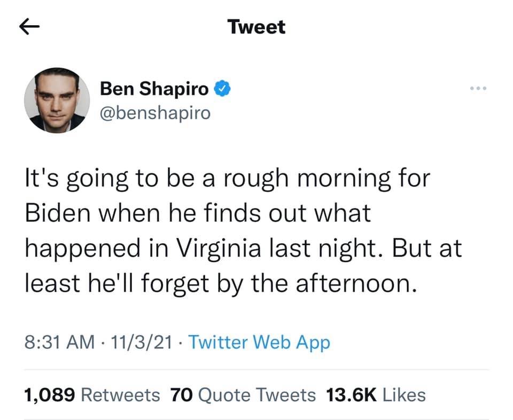Open the three-dot more options menu
The height and width of the screenshot is (420, 513).
click(478, 88)
